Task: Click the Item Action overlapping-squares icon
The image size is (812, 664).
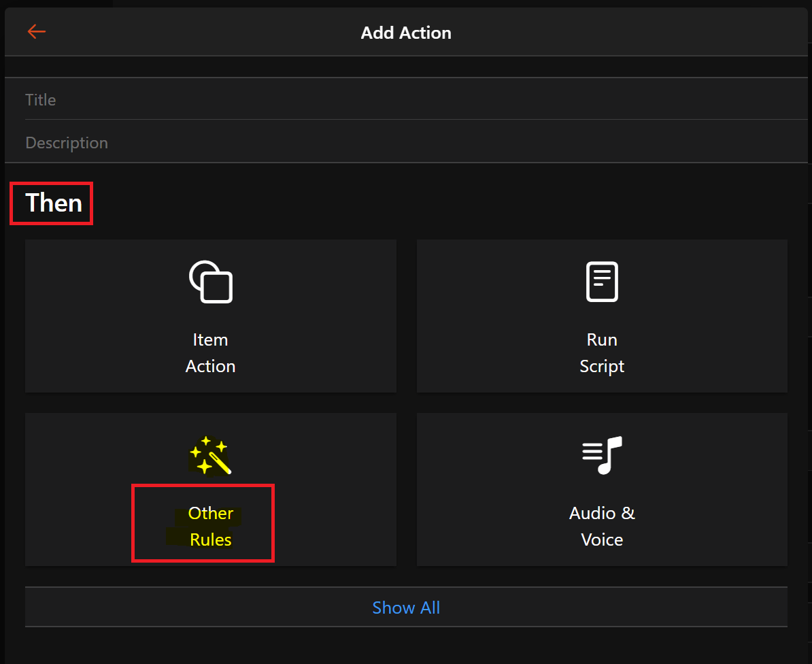Action: pyautogui.click(x=211, y=282)
